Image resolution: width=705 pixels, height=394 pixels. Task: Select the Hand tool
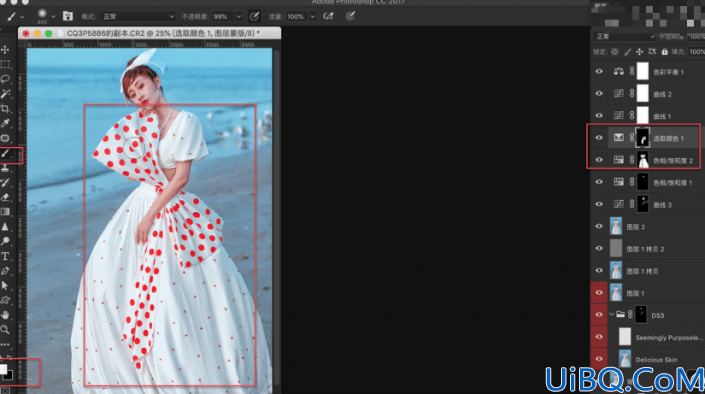pos(5,315)
